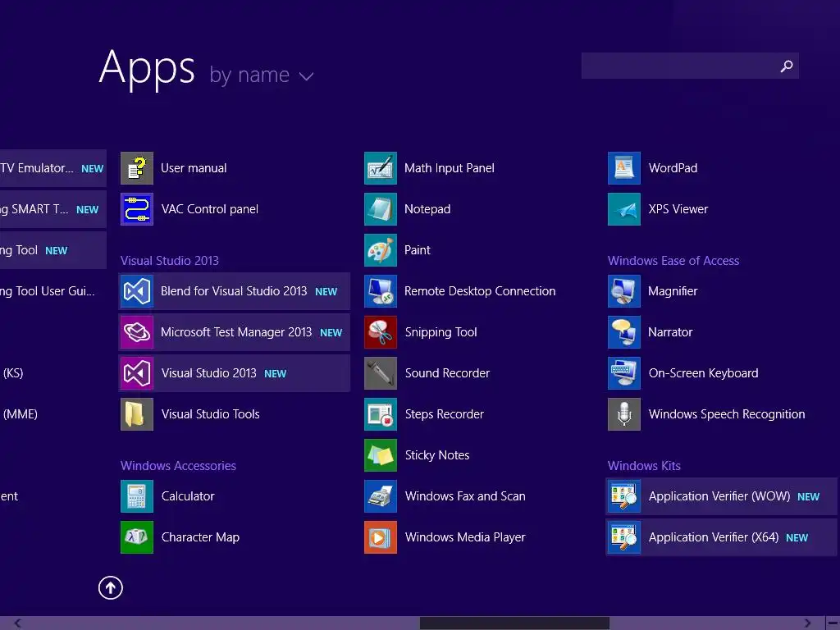840x630 pixels.
Task: Launch the Narrator icon
Action: pyautogui.click(x=624, y=332)
